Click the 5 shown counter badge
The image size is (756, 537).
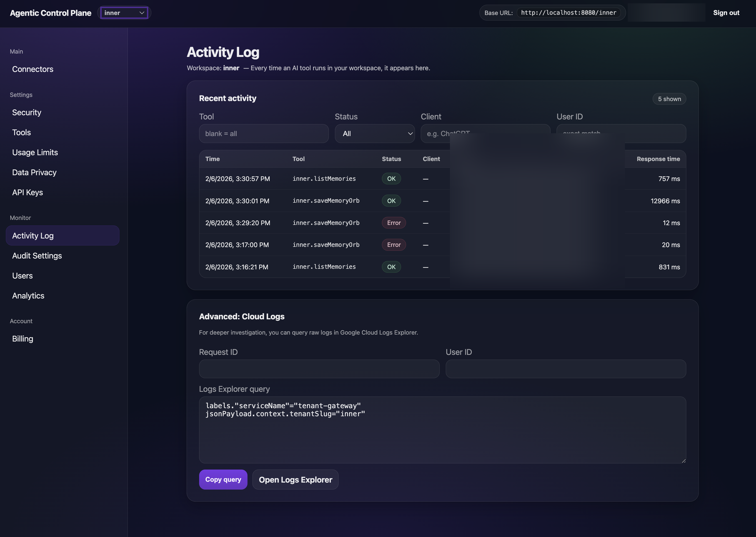(669, 99)
